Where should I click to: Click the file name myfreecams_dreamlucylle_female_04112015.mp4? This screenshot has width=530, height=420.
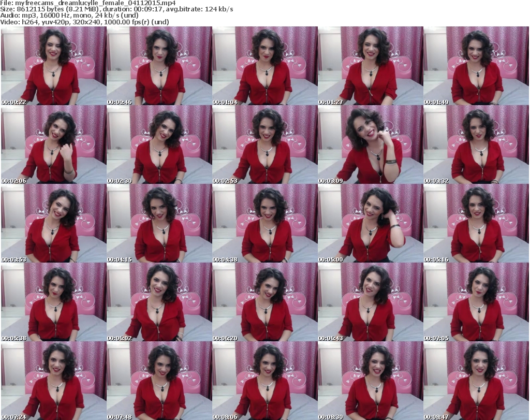tap(96, 3)
